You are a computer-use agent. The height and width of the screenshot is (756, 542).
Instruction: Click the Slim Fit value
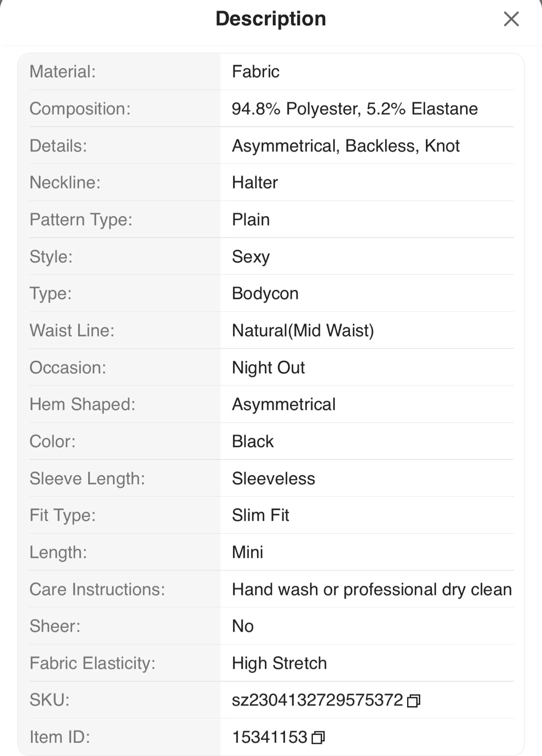pyautogui.click(x=260, y=516)
